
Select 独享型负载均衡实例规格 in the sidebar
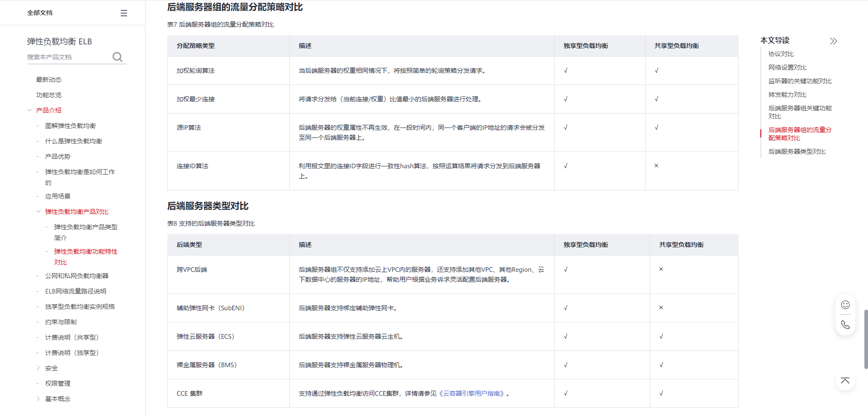[80, 307]
